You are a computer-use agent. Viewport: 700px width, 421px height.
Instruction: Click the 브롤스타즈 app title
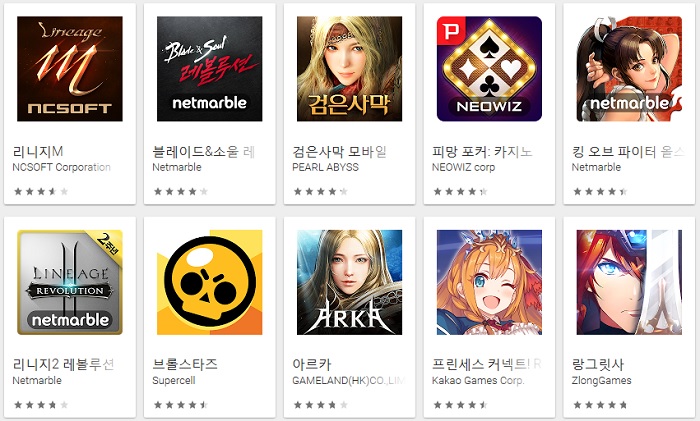(x=185, y=364)
